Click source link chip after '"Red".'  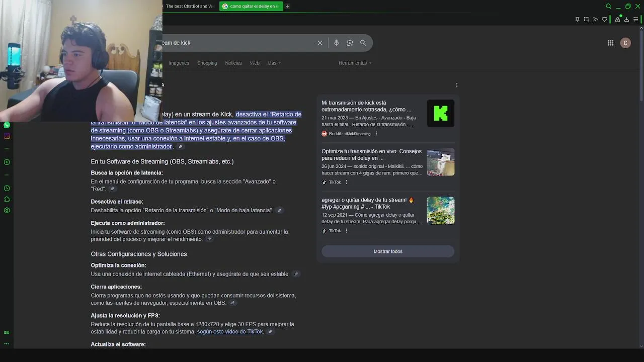(x=112, y=189)
